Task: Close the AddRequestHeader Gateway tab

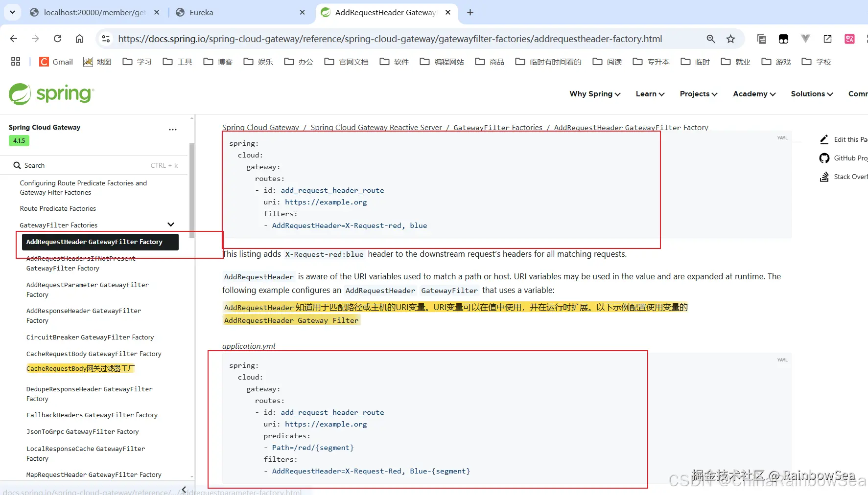Action: coord(448,12)
